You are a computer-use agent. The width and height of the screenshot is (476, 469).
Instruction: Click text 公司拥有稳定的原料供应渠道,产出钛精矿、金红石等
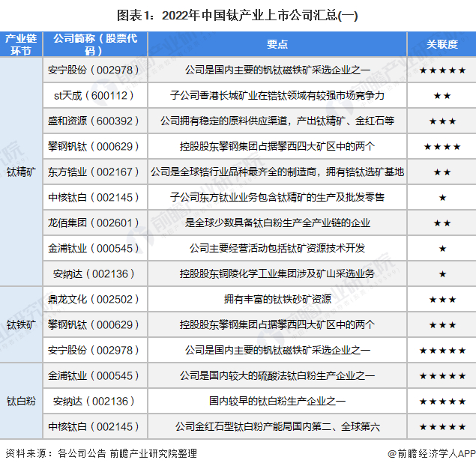(277, 121)
